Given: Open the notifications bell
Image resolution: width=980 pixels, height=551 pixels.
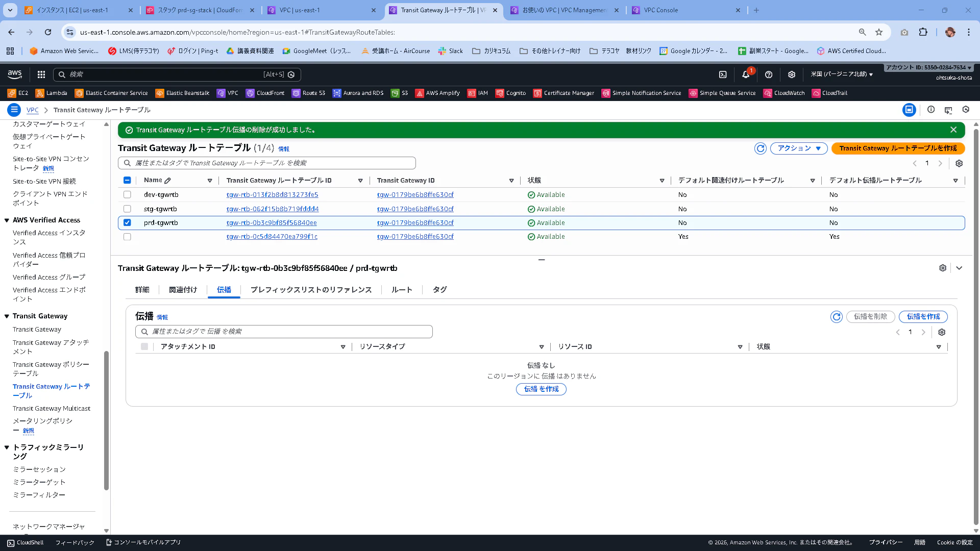Looking at the screenshot, I should pos(746,74).
